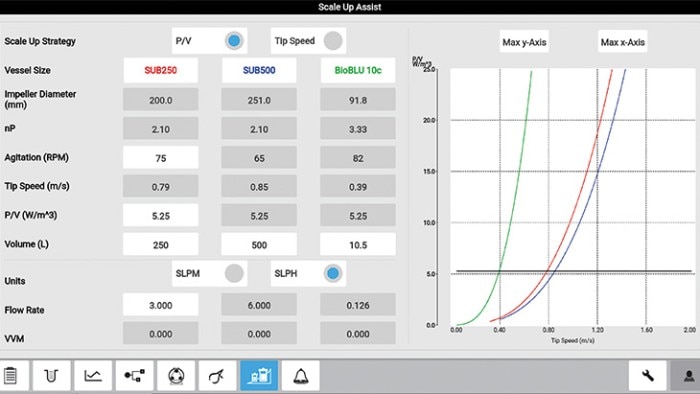The image size is (700, 394).
Task: Open the calibration probe icon
Action: [x=217, y=376]
